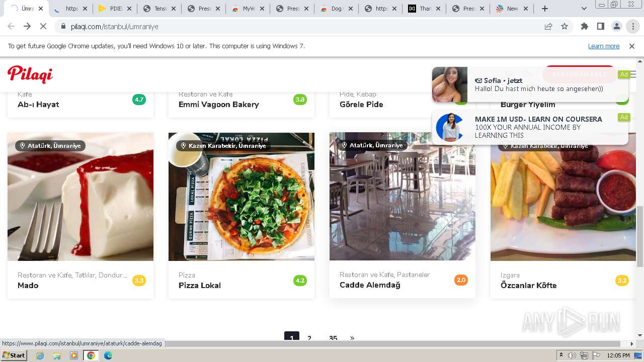Click Atatürk, Ümraniye tag on Mado
The width and height of the screenshot is (644, 362).
point(50,146)
